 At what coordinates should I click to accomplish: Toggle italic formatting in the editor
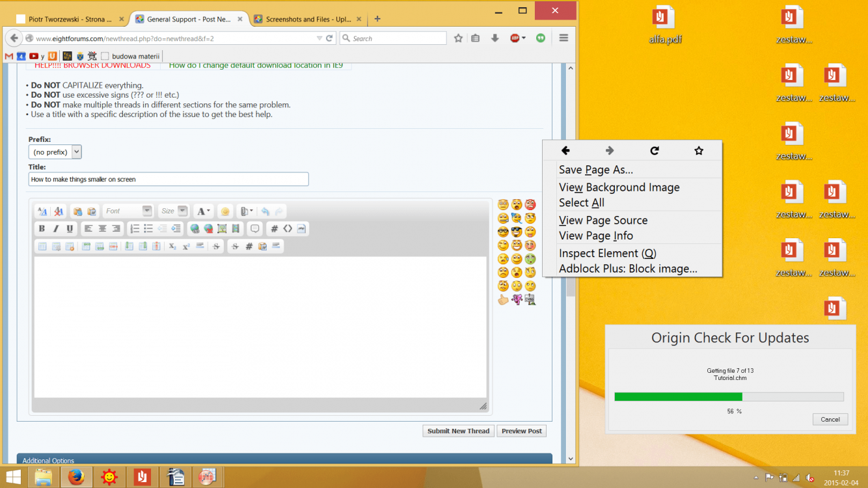coord(56,228)
